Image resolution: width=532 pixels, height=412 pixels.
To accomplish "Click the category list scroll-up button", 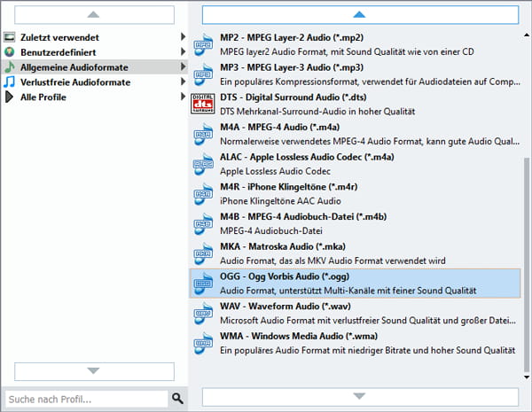I will pyautogui.click(x=94, y=14).
